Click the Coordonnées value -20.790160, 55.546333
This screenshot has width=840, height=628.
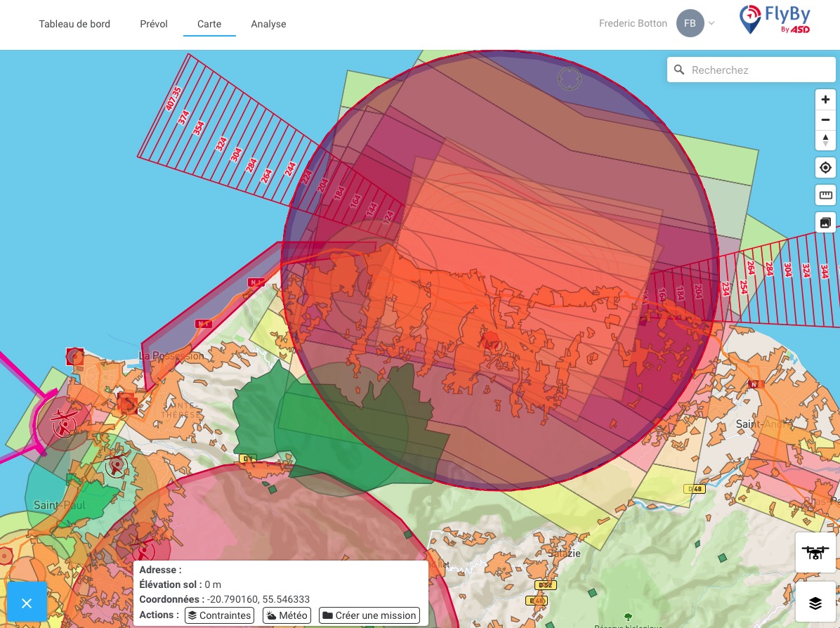[258, 599]
